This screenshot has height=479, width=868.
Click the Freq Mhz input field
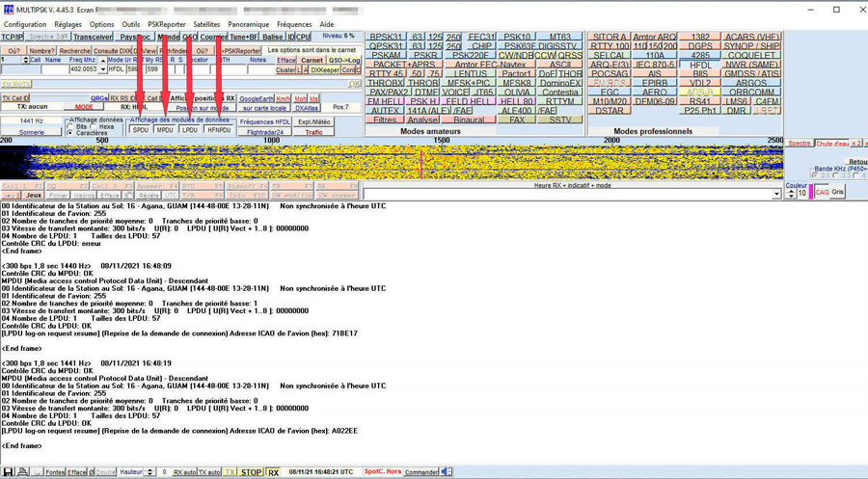(x=84, y=69)
